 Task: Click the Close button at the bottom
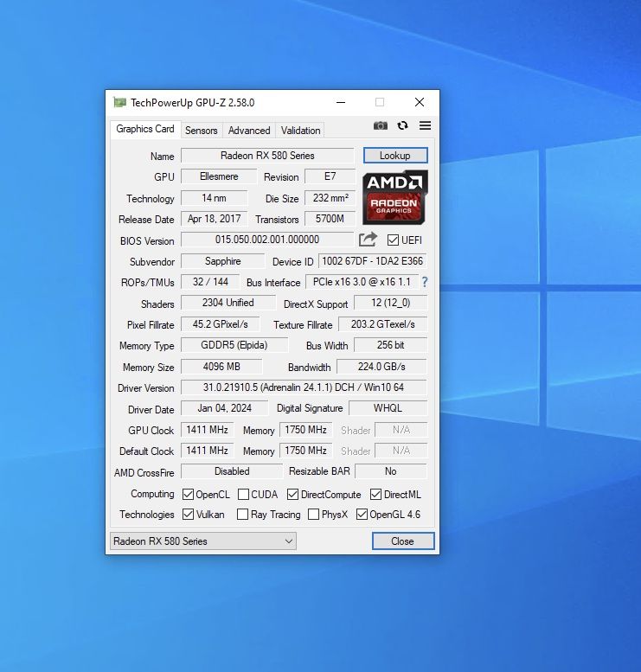403,541
